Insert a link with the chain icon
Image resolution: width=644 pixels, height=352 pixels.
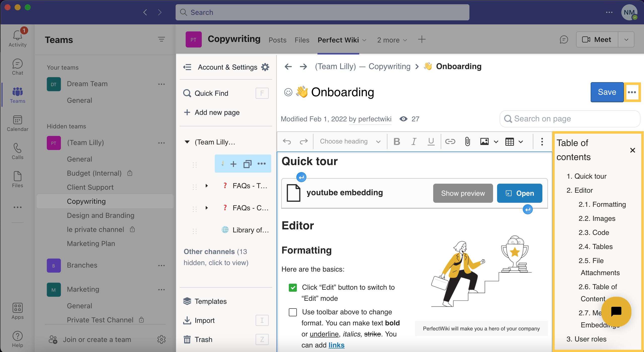(x=450, y=141)
